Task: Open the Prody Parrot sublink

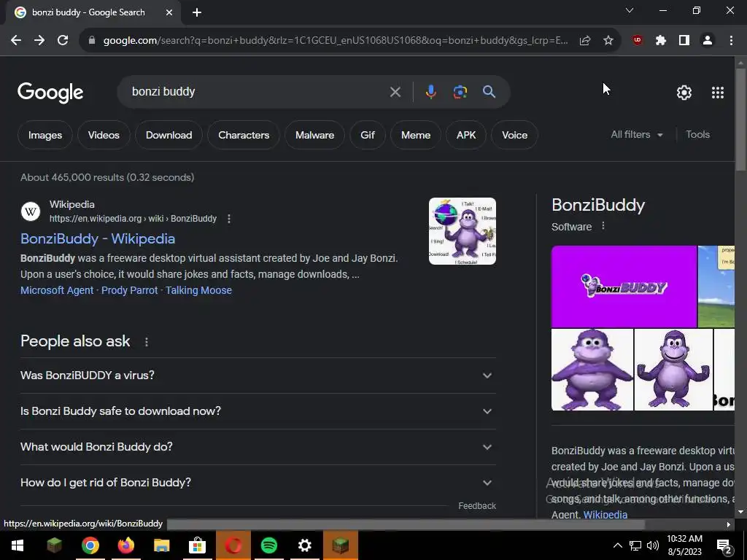Action: pos(130,290)
